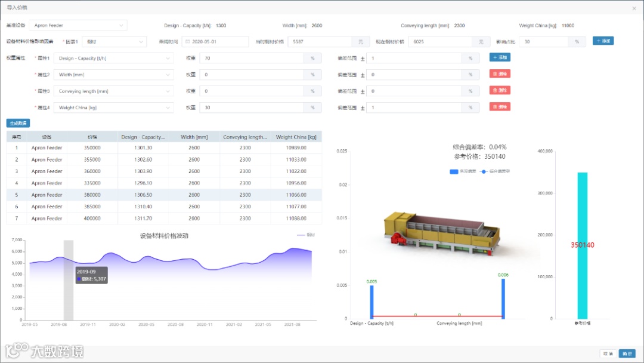
Task: Toggle the blue bar series legend item
Action: pos(463,171)
